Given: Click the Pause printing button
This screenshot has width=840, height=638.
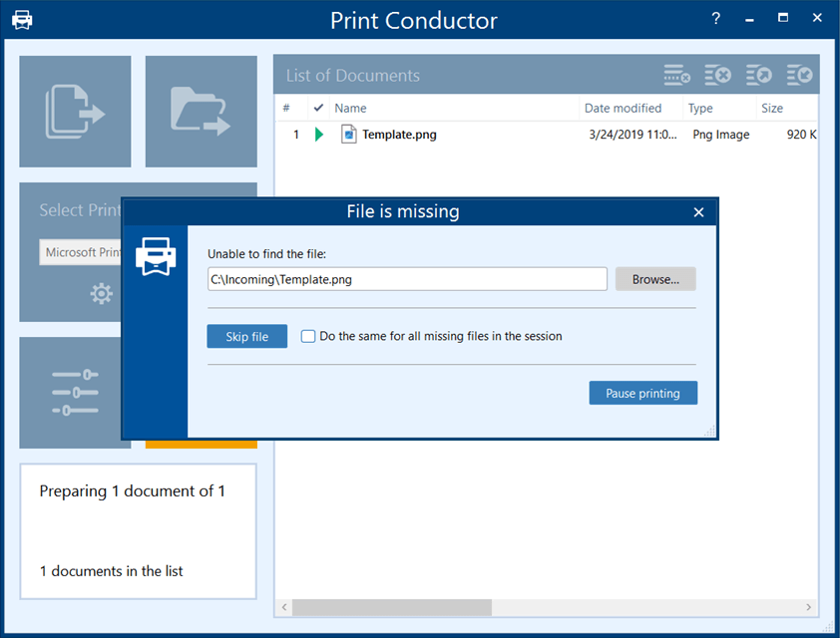Looking at the screenshot, I should click(x=642, y=393).
